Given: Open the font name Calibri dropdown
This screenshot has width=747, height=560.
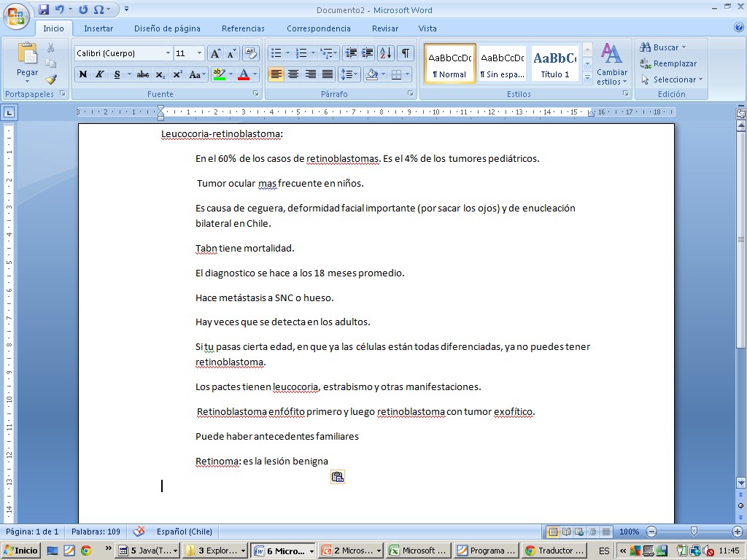Looking at the screenshot, I should click(x=168, y=53).
